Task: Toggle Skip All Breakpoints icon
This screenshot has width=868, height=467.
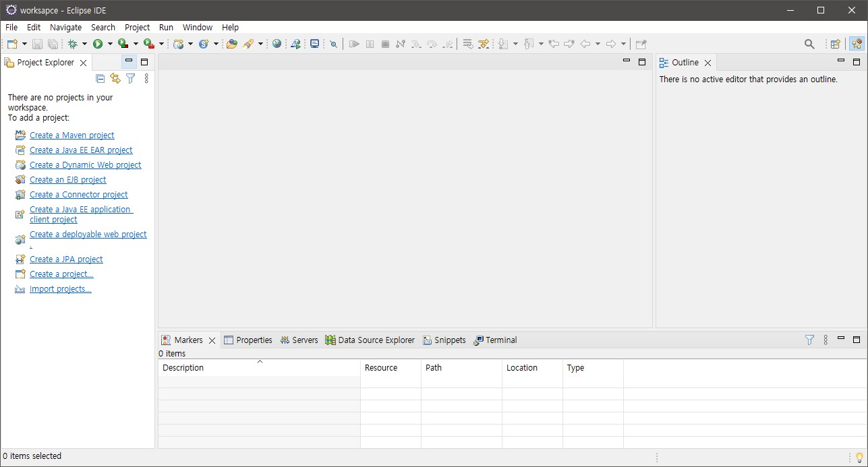Action: click(333, 44)
